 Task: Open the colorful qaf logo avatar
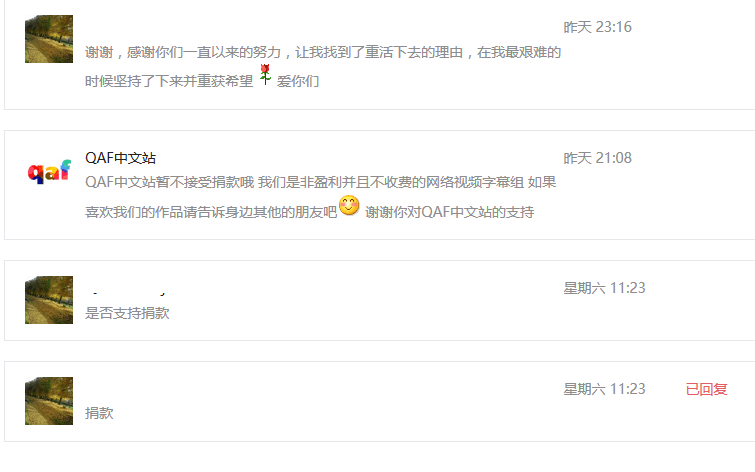pos(49,170)
